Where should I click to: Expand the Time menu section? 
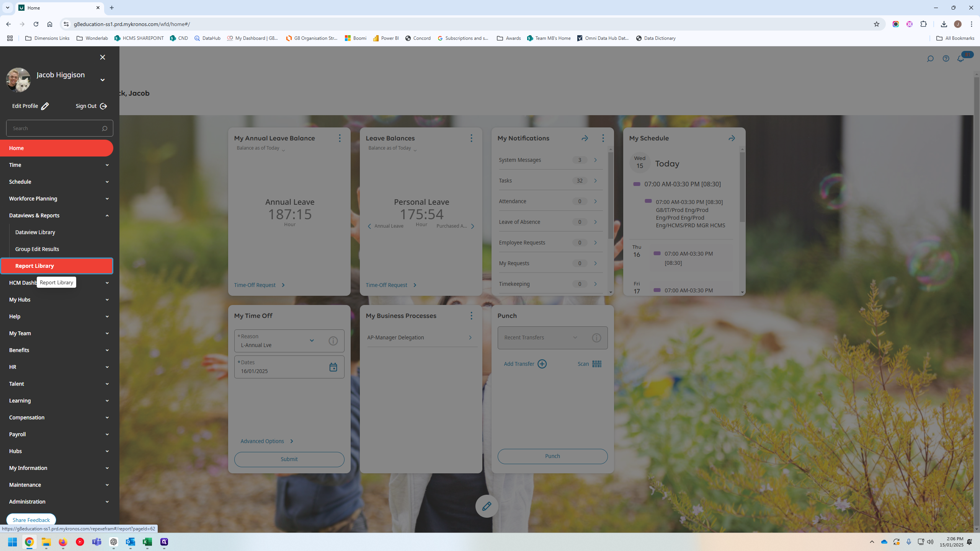[107, 165]
